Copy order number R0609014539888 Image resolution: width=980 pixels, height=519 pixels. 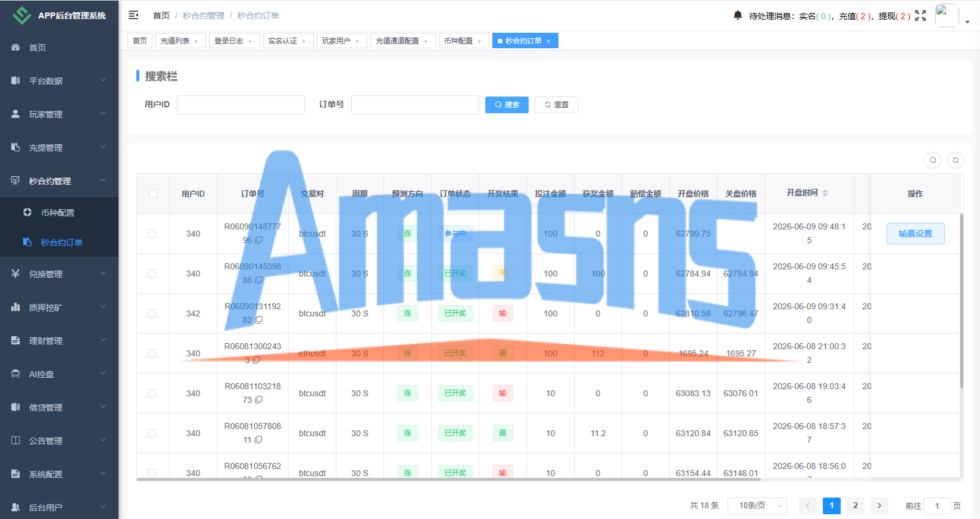pos(259,280)
